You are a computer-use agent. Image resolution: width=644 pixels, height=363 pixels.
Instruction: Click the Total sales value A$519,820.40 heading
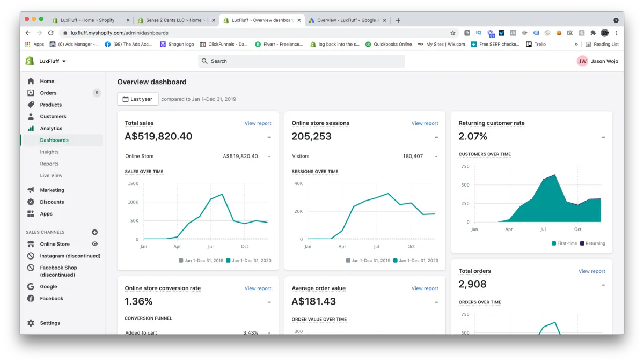point(158,137)
